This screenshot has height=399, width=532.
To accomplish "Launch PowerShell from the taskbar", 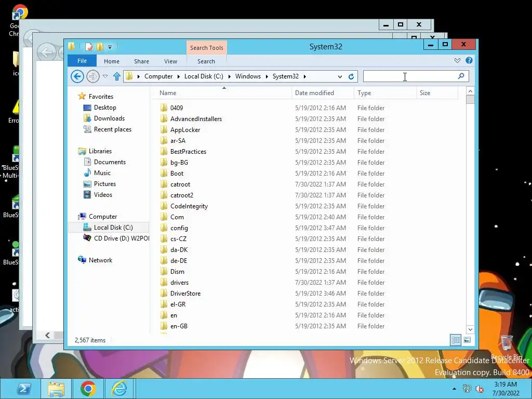I will (23, 389).
